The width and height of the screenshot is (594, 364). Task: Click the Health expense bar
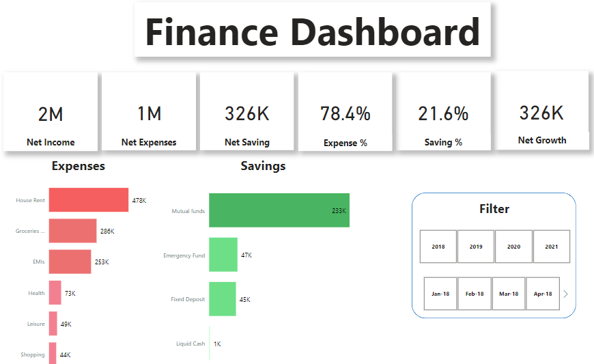point(55,293)
